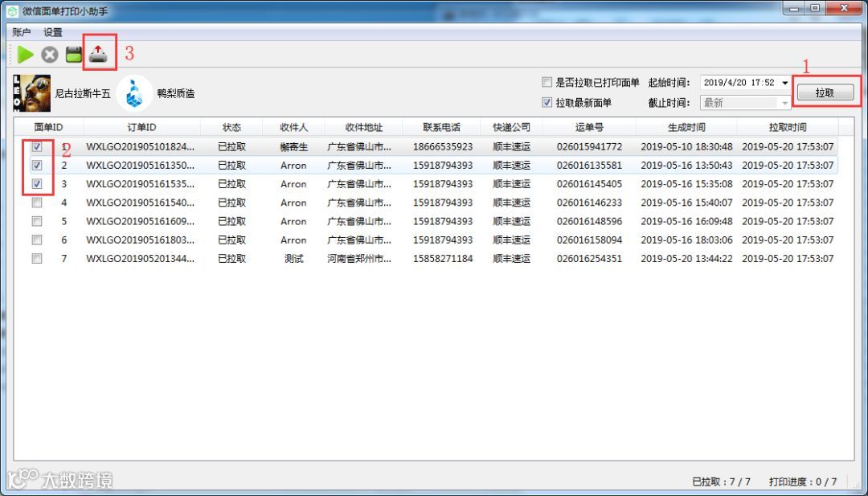Select order WXLGO201905161535...
The height and width of the screenshot is (496, 868).
click(141, 184)
